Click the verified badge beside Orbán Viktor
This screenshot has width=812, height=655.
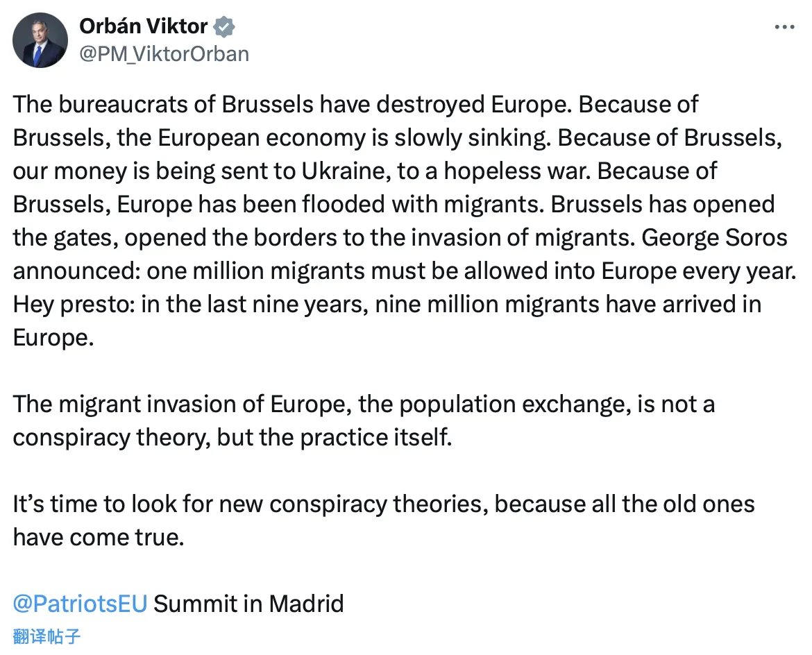[x=224, y=27]
